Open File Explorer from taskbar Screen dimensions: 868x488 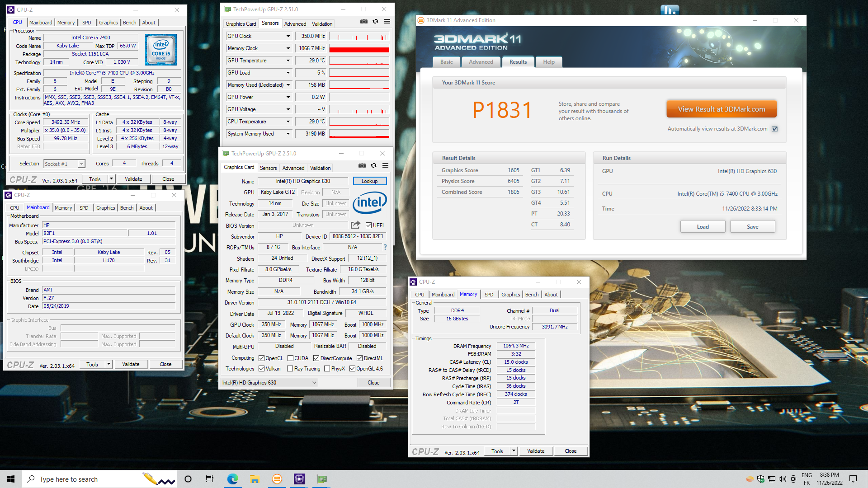255,479
